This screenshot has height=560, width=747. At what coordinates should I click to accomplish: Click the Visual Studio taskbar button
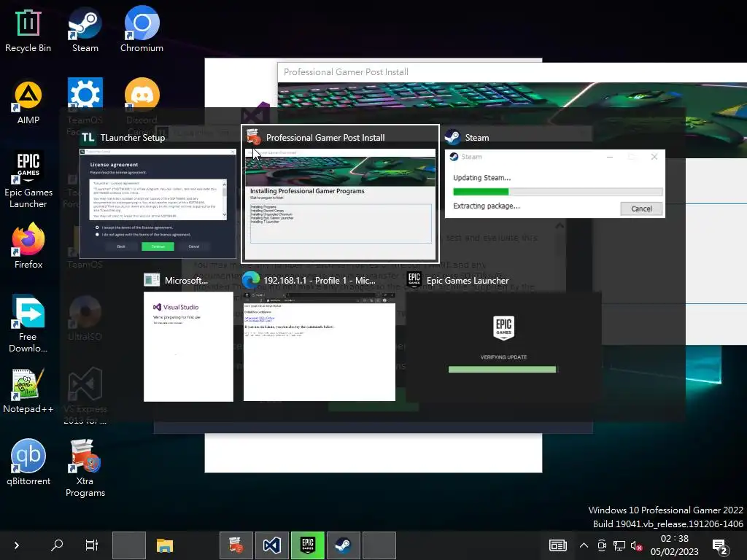(271, 545)
